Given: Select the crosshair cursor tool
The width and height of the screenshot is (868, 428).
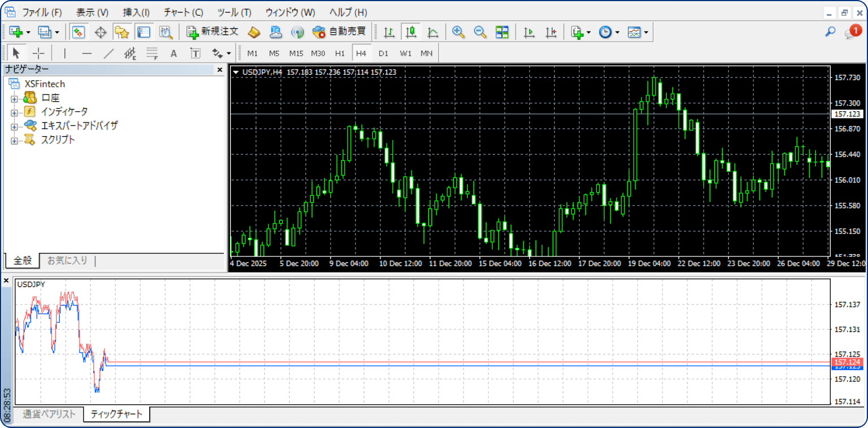Looking at the screenshot, I should pos(38,53).
